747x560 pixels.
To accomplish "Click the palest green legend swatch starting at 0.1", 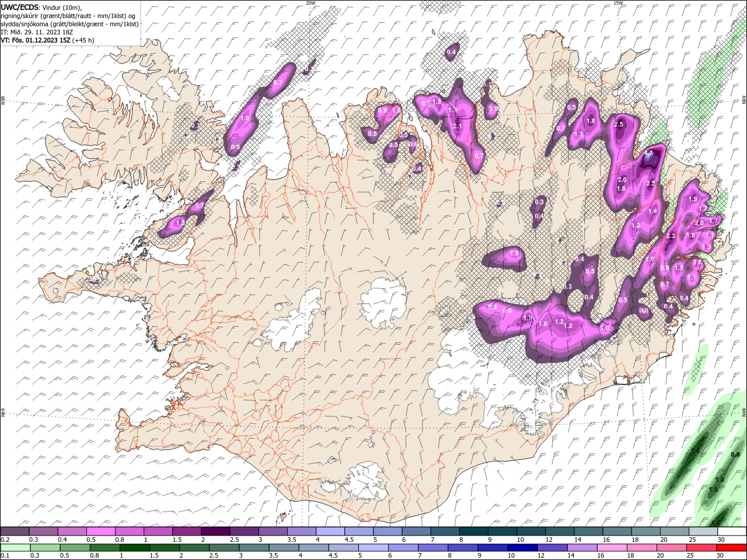I will [15, 548].
